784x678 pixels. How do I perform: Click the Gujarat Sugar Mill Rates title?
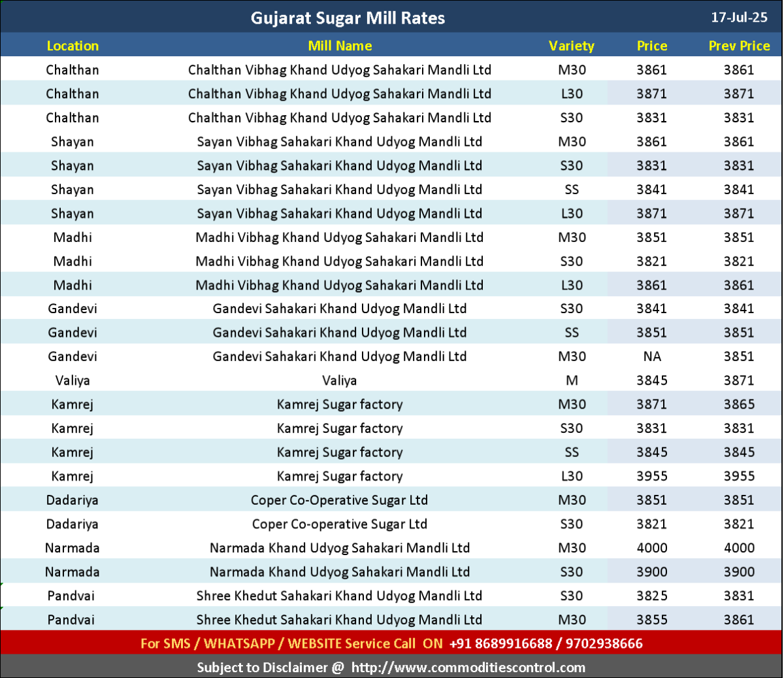[x=348, y=18]
